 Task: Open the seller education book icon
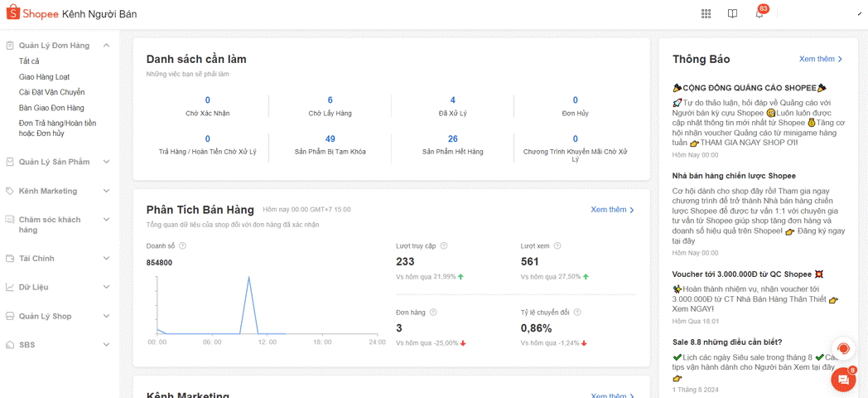[x=732, y=14]
